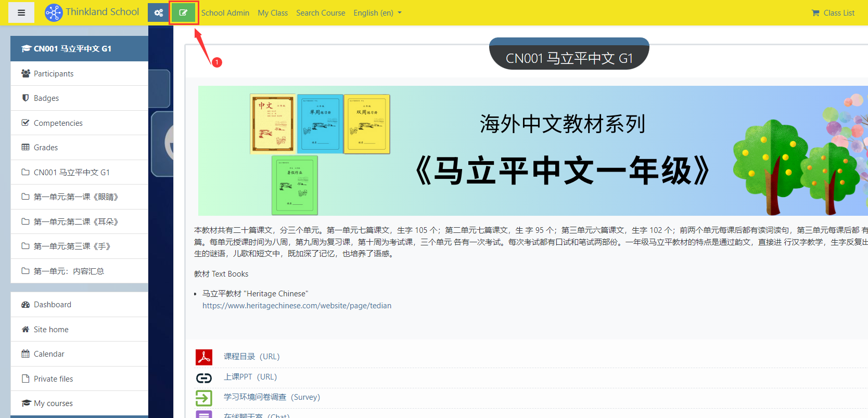Open the heritagechinese.com textbook link
Viewport: 868px width, 418px height.
point(297,306)
